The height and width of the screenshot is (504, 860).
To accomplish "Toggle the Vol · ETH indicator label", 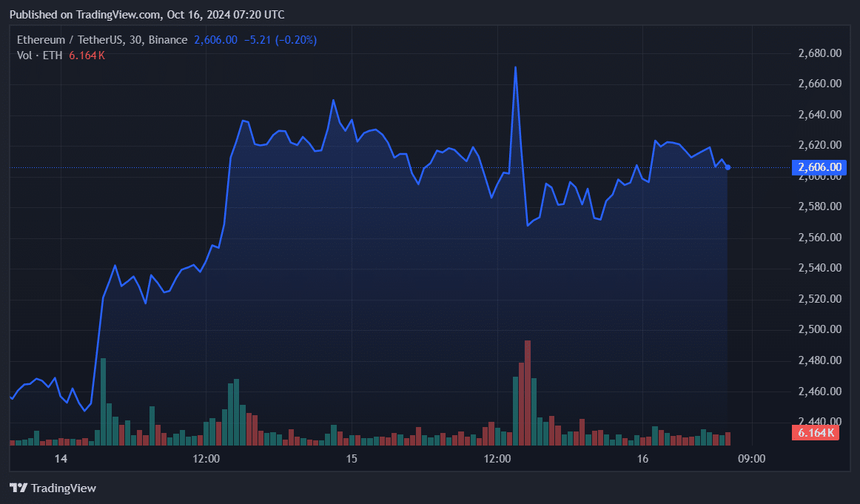I will coord(39,55).
